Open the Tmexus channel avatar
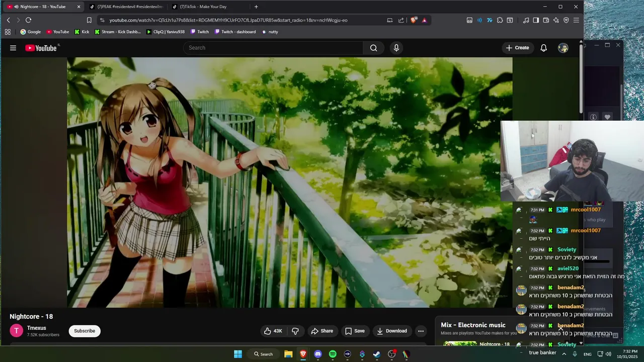This screenshot has height=362, width=644. 17,330
